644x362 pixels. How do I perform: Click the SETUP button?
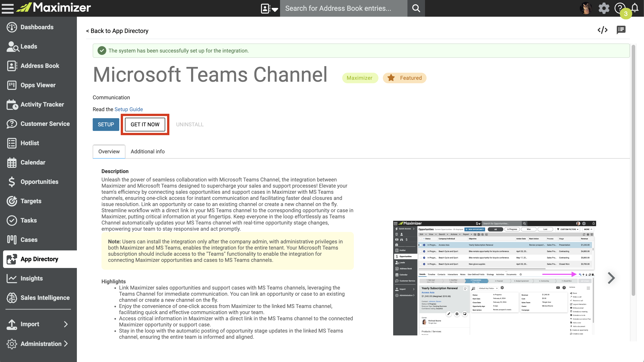point(106,125)
